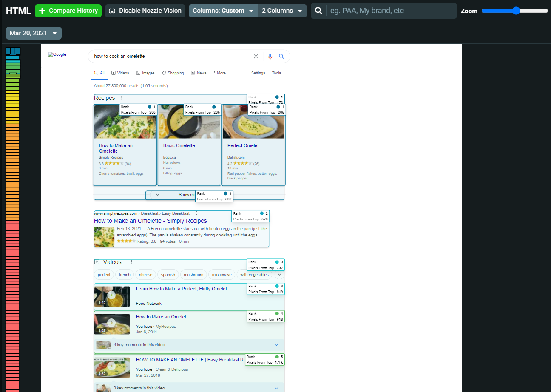
Task: Open the Mar 20, 2021 date dropdown
Action: click(34, 33)
